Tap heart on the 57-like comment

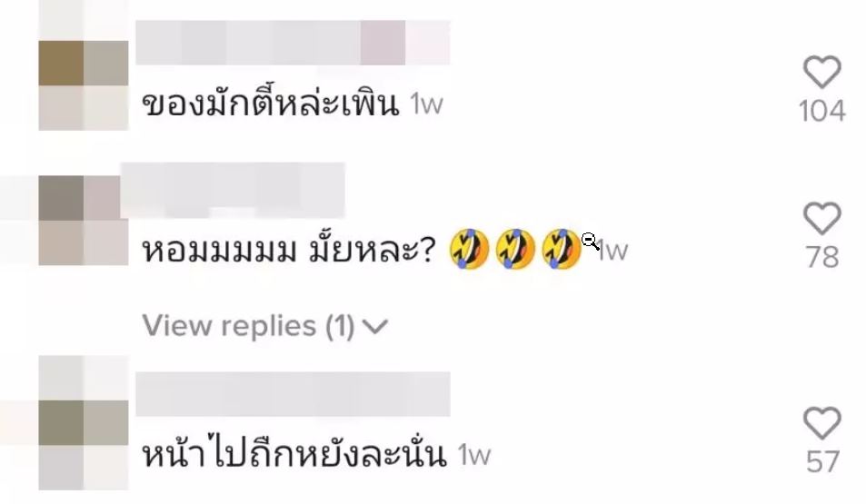pos(821,423)
